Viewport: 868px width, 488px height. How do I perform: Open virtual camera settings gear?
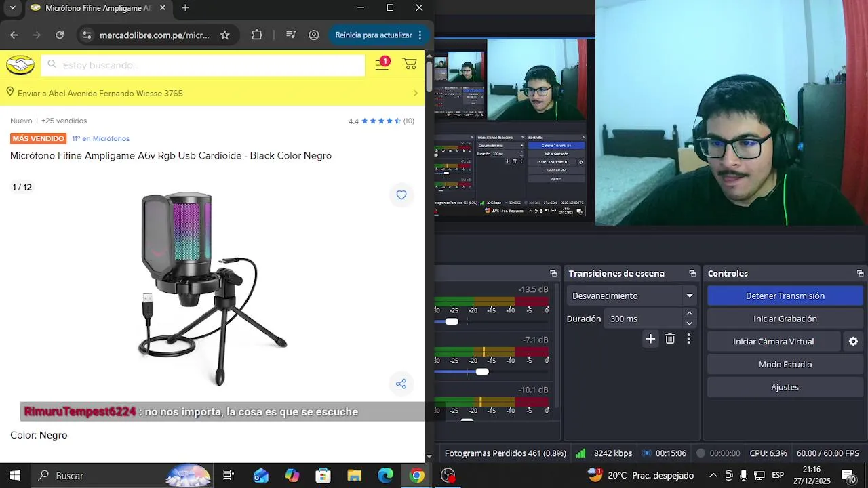point(854,342)
